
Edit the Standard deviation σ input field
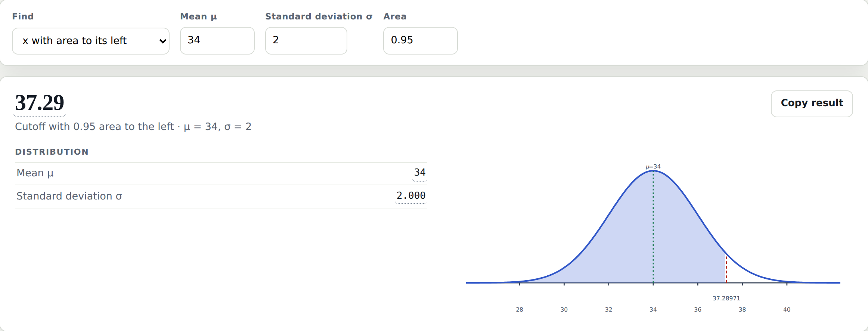(x=306, y=41)
